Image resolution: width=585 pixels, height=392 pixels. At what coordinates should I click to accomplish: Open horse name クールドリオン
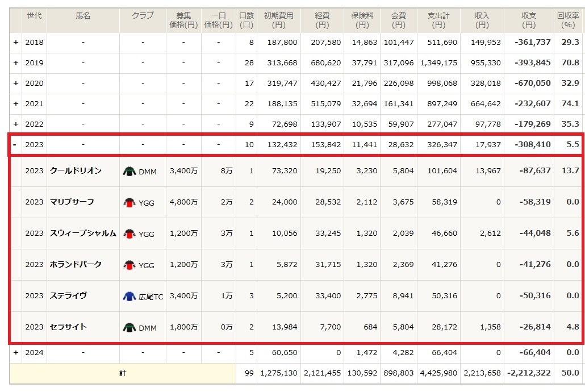pos(76,170)
